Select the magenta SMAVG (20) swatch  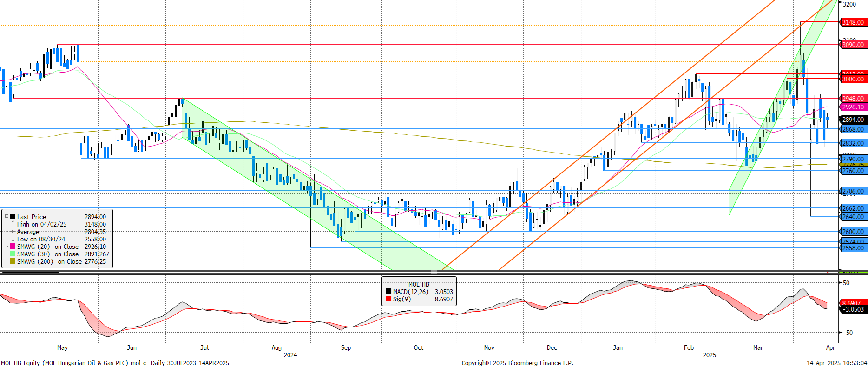pos(13,247)
